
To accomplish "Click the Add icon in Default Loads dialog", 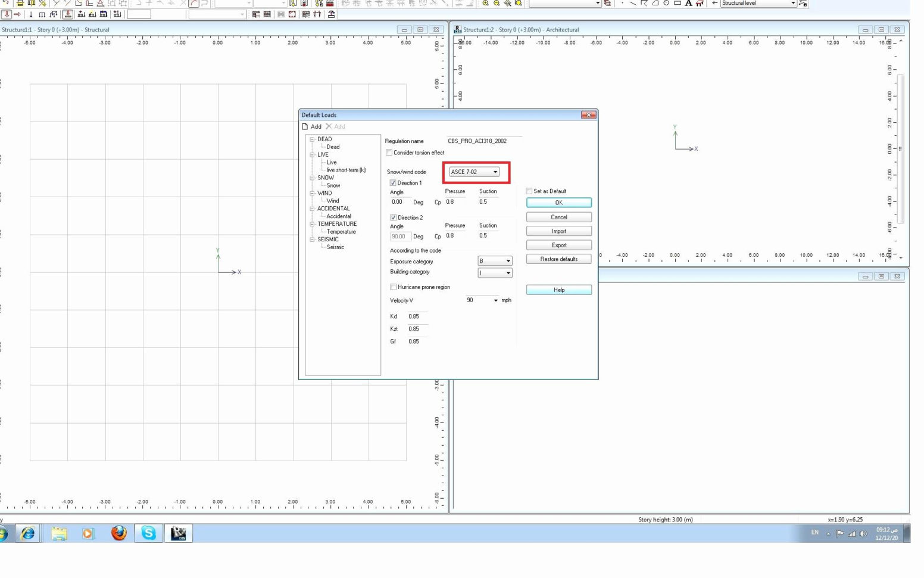I will coord(312,126).
